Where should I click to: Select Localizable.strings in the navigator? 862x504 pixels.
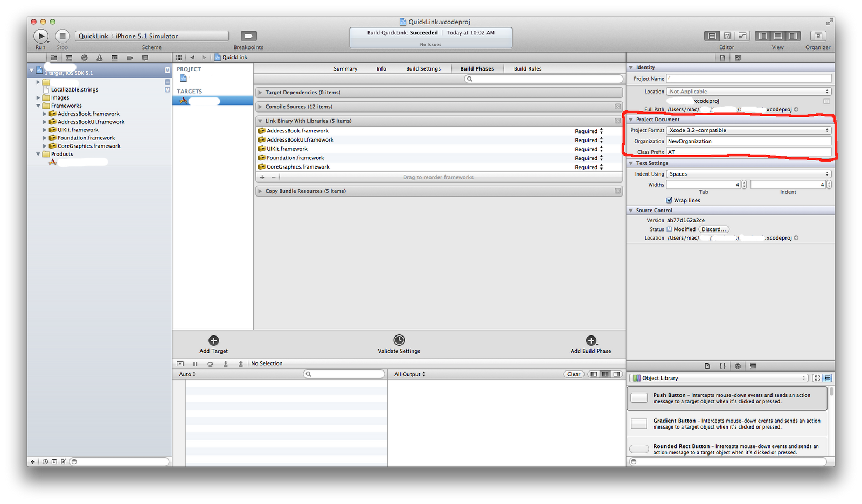point(74,90)
